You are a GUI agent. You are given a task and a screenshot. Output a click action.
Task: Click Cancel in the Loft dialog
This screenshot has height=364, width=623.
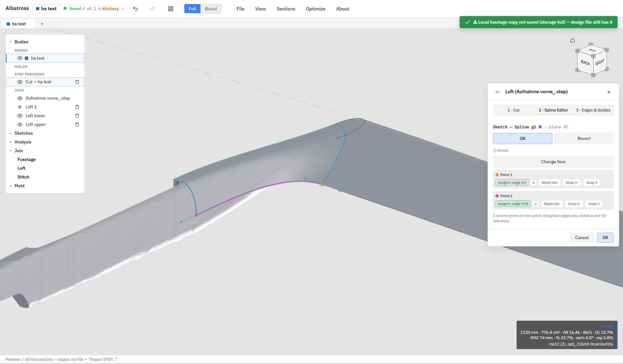[x=581, y=237]
